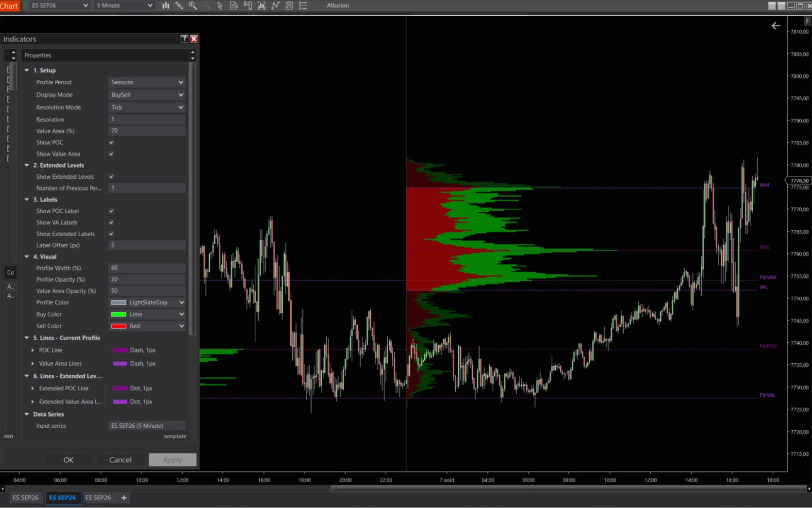812x508 pixels.
Task: Open the drawing tools pencil icon
Action: [179, 6]
